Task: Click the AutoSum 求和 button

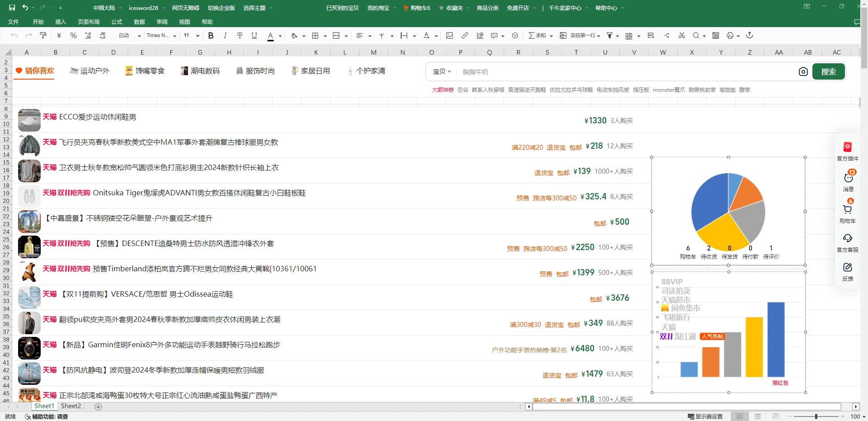Action: [537, 36]
